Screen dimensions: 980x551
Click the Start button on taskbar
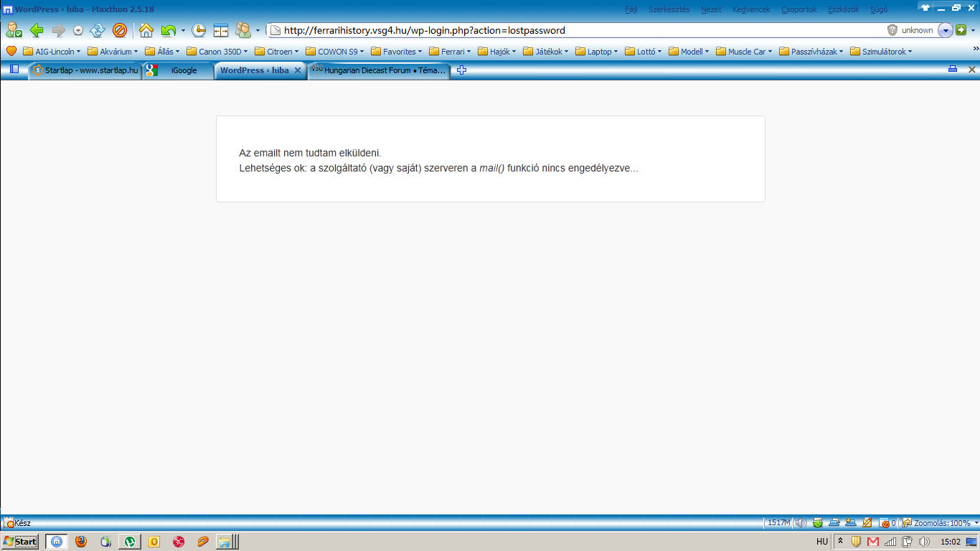click(20, 542)
